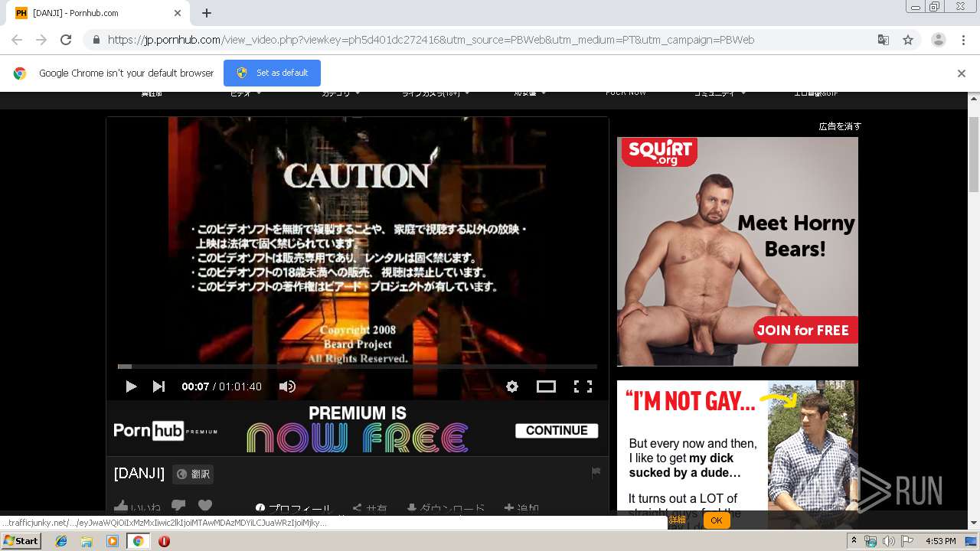Open the 詳細 details link
This screenshot has height=551, width=980.
[x=678, y=520]
